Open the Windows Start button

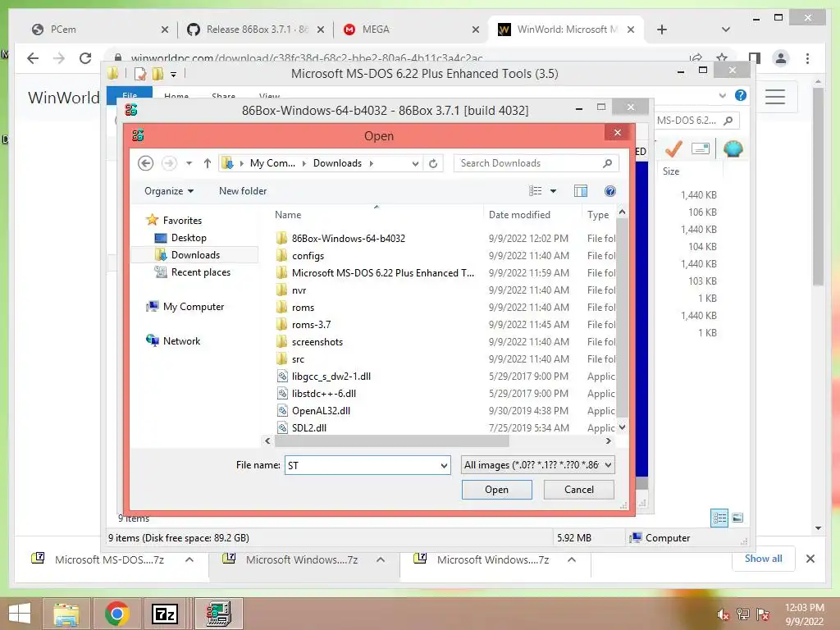pos(20,614)
